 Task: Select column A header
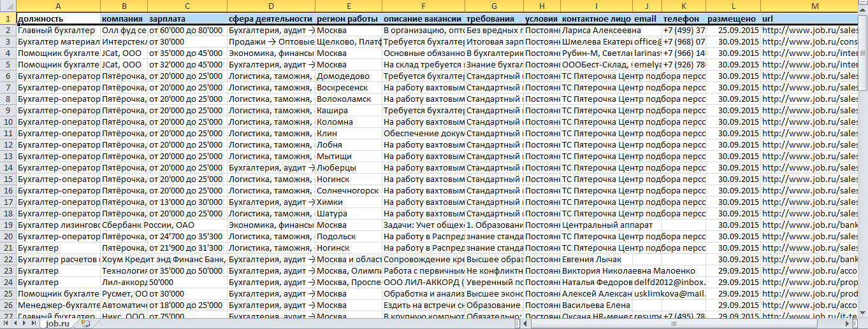pos(58,6)
